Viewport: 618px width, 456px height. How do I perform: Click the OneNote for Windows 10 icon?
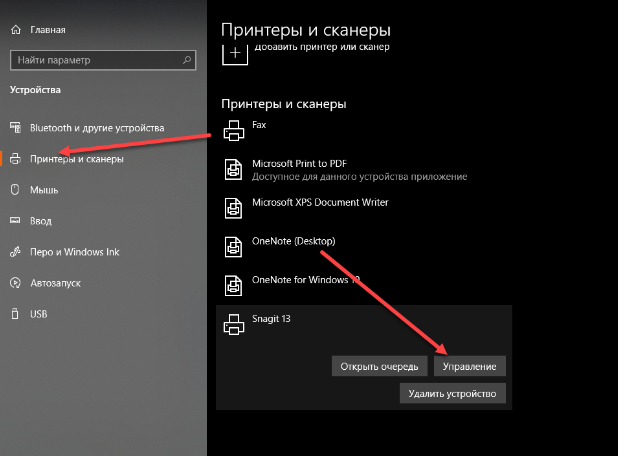pyautogui.click(x=233, y=285)
